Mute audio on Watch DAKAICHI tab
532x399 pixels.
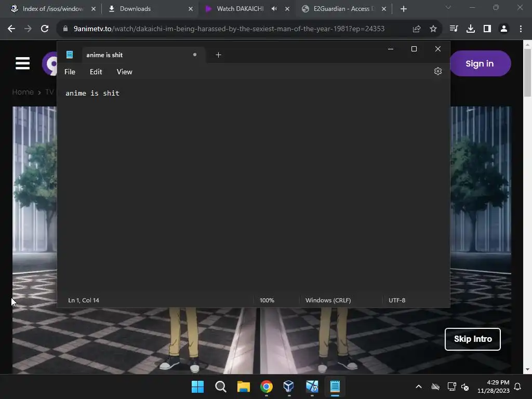(x=274, y=9)
